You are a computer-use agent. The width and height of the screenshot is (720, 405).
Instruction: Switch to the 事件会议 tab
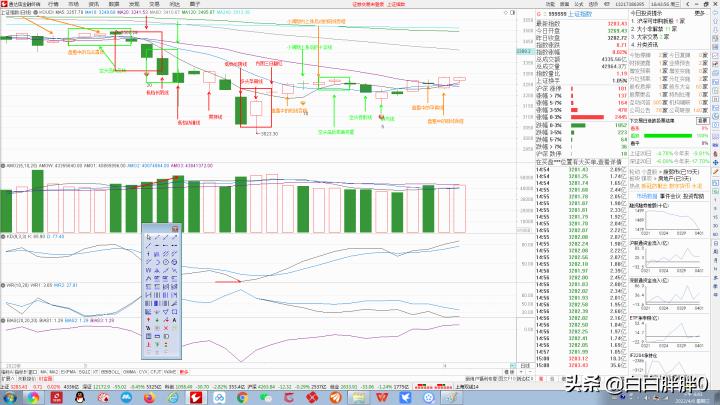pos(670,196)
